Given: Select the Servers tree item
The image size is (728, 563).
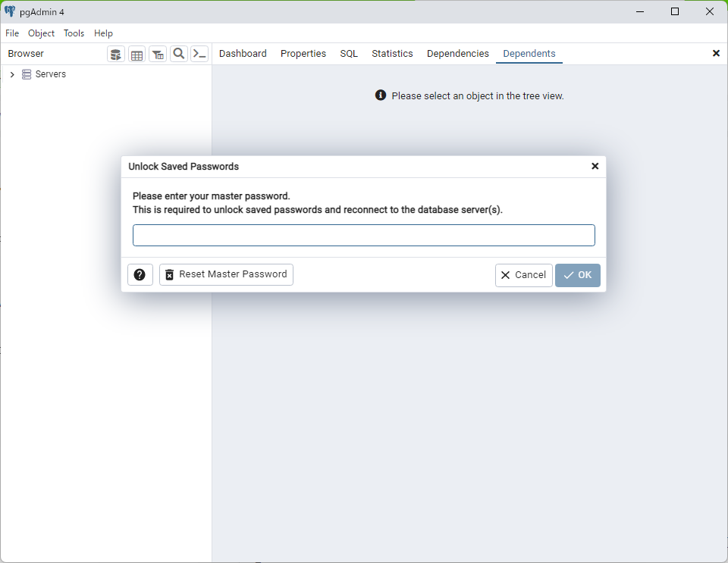Looking at the screenshot, I should (51, 74).
